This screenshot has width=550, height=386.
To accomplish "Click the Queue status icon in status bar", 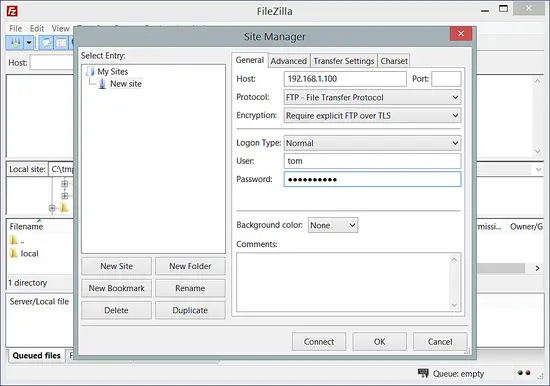I will (423, 373).
